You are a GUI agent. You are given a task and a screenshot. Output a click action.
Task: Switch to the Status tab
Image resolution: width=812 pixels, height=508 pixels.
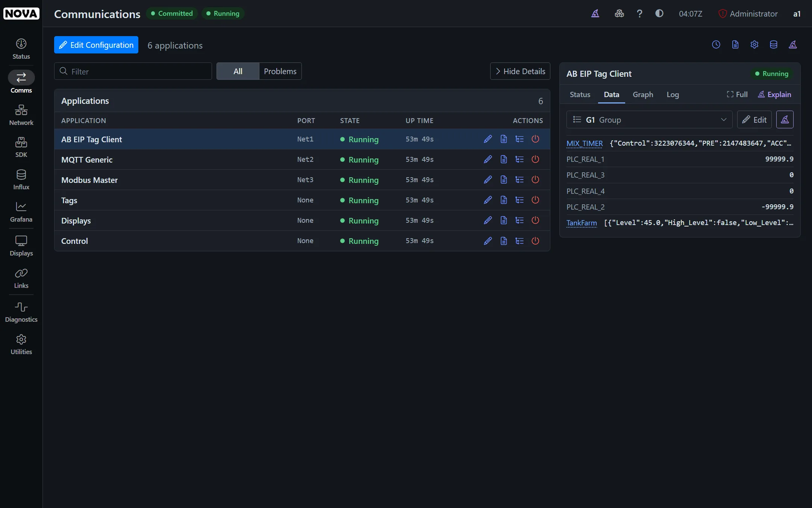coord(580,94)
